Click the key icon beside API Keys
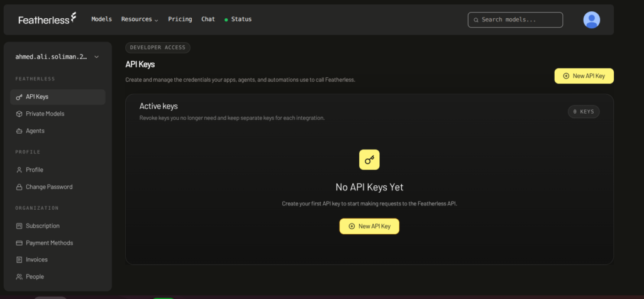This screenshot has height=299, width=644. click(x=19, y=97)
